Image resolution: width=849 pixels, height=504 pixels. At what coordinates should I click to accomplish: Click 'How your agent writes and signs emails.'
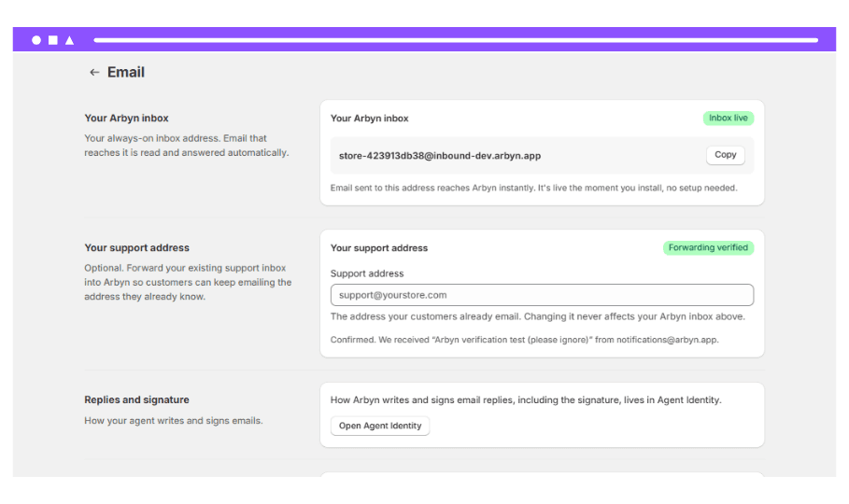[174, 421]
